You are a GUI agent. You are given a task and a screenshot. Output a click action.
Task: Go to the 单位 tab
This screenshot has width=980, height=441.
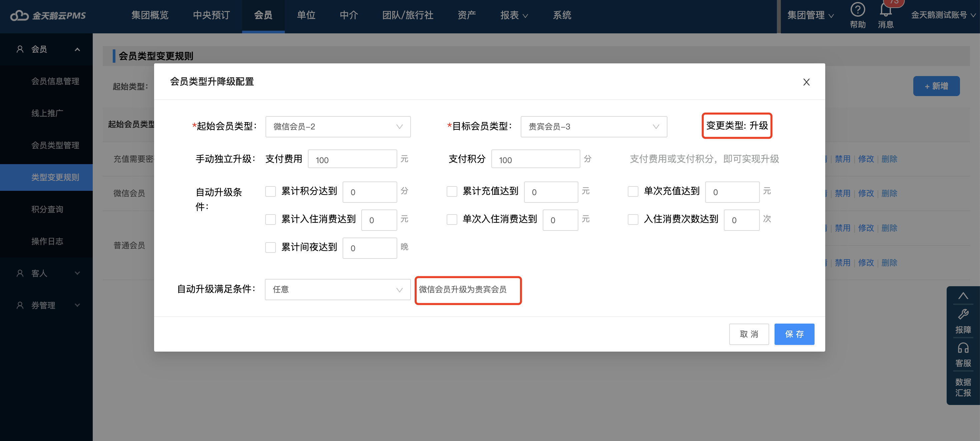point(306,15)
